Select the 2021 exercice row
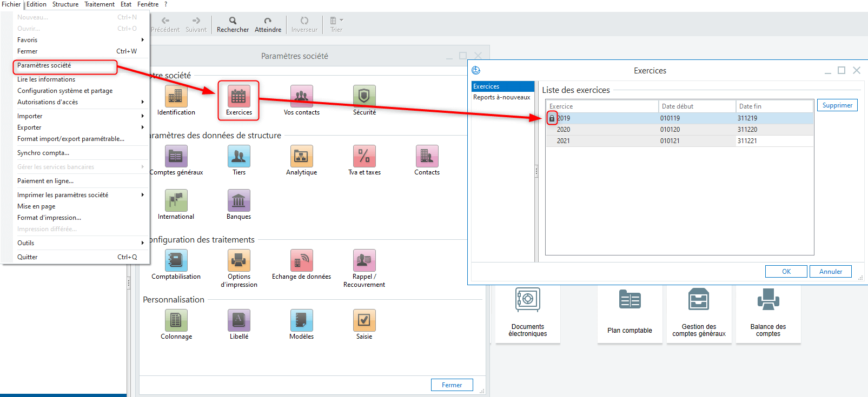The height and width of the screenshot is (397, 868). [x=679, y=141]
